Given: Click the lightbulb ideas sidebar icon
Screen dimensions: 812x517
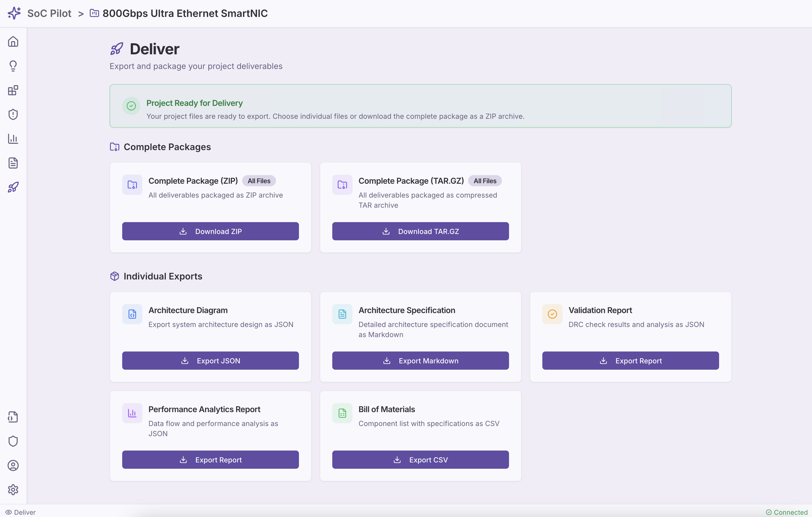Looking at the screenshot, I should [13, 66].
